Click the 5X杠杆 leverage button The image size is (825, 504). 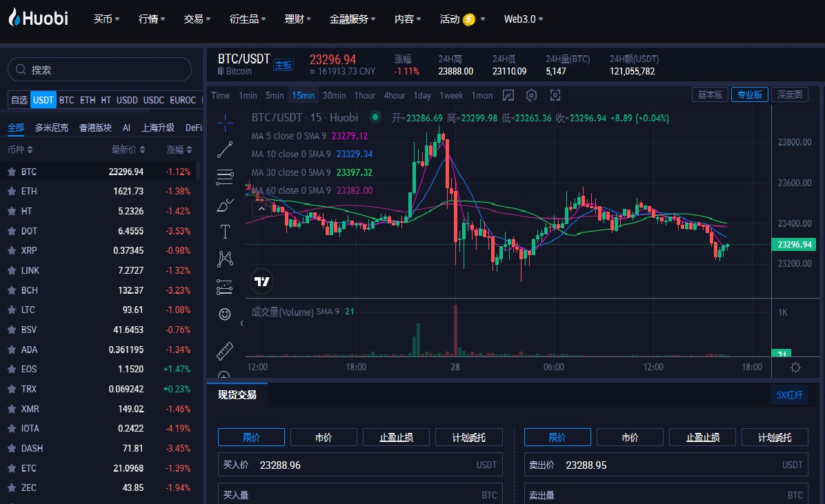pos(790,395)
